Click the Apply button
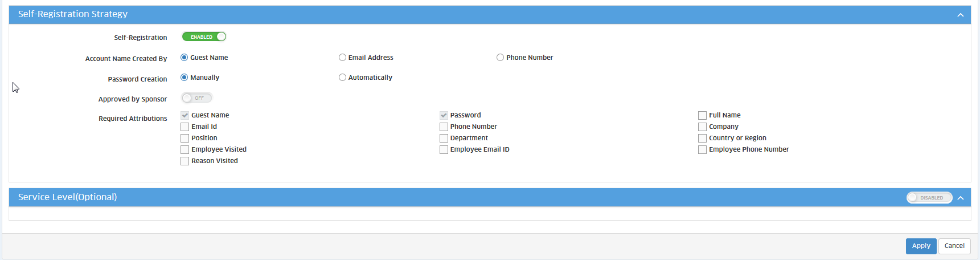This screenshot has width=980, height=260. 921,246
